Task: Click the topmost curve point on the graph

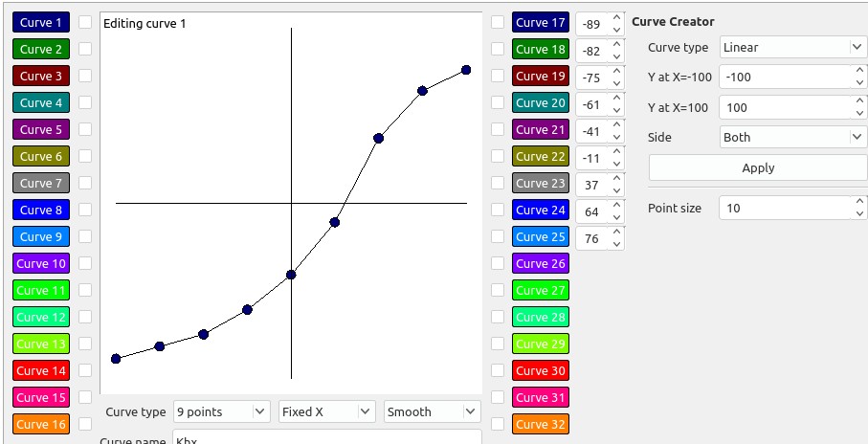Action: [466, 70]
